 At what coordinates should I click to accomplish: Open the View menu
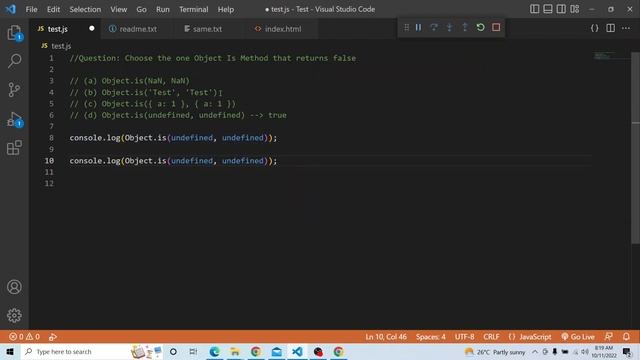tap(118, 9)
